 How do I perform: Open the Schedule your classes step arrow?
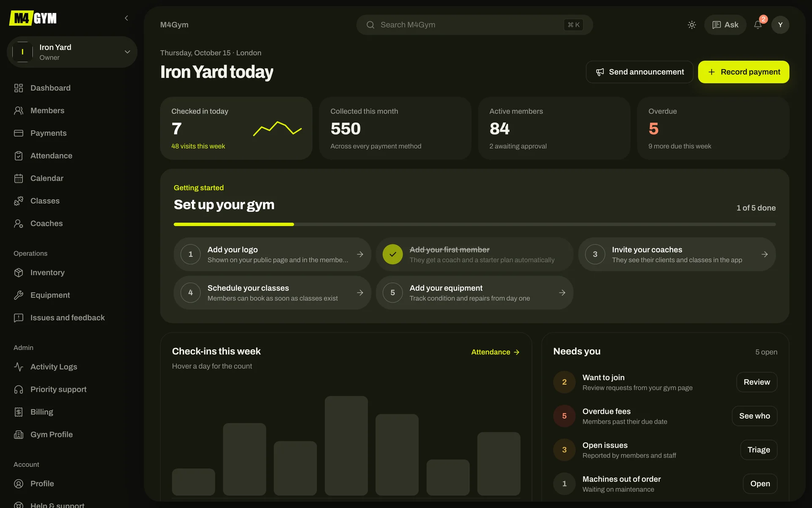(x=360, y=293)
